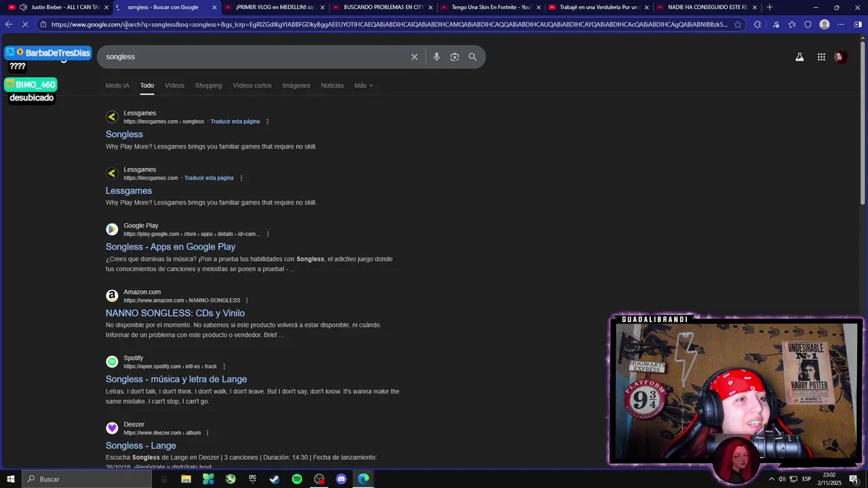868x488 pixels.
Task: Open the Windows Start menu
Action: click(10, 479)
